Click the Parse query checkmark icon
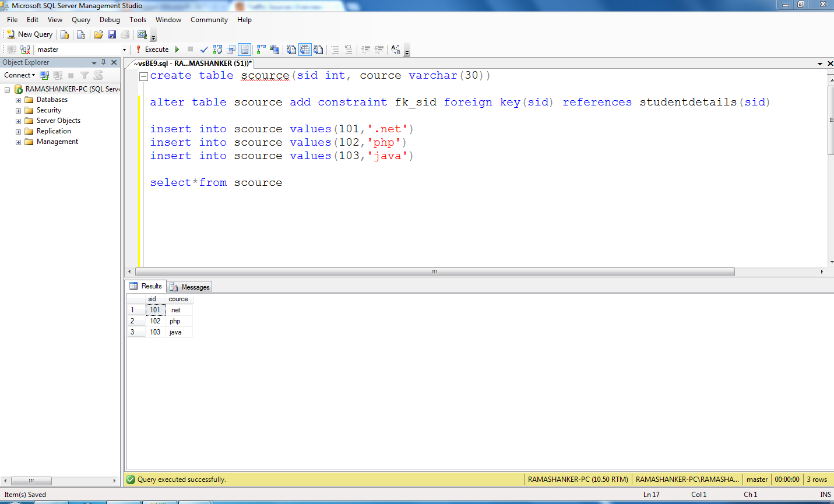This screenshot has height=504, width=834. (x=204, y=49)
